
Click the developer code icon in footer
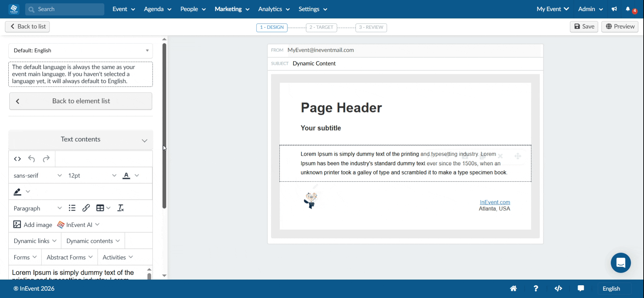pyautogui.click(x=558, y=289)
